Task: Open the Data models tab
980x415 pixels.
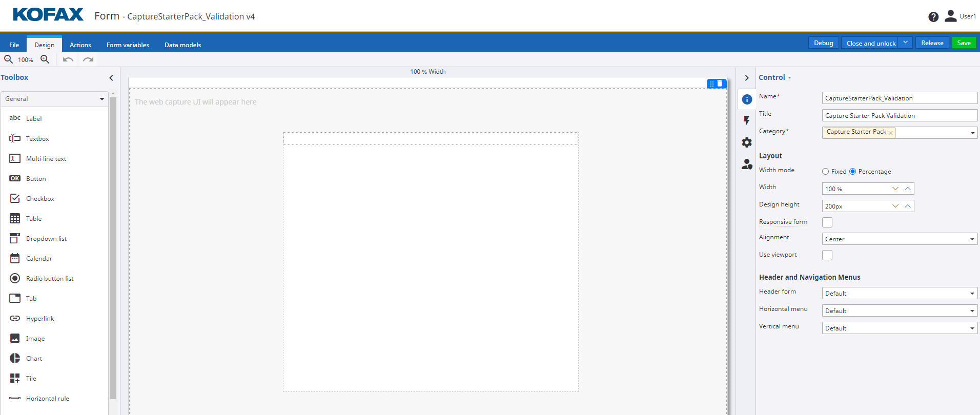Action: click(x=182, y=45)
